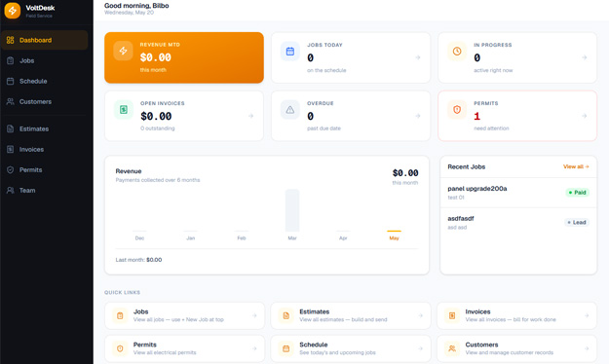Click the Good morning, Bilbo greeting
This screenshot has width=609, height=364.
pyautogui.click(x=136, y=6)
